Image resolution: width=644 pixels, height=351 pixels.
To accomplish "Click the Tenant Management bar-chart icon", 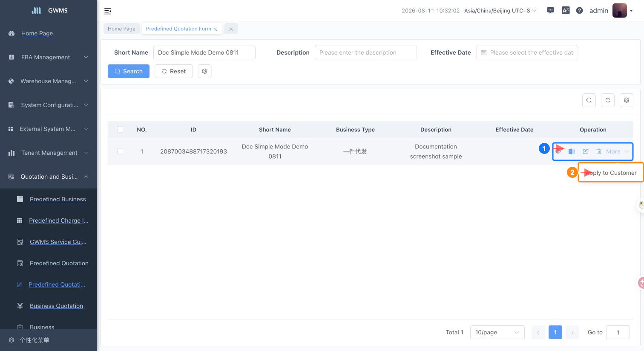I will tap(11, 153).
